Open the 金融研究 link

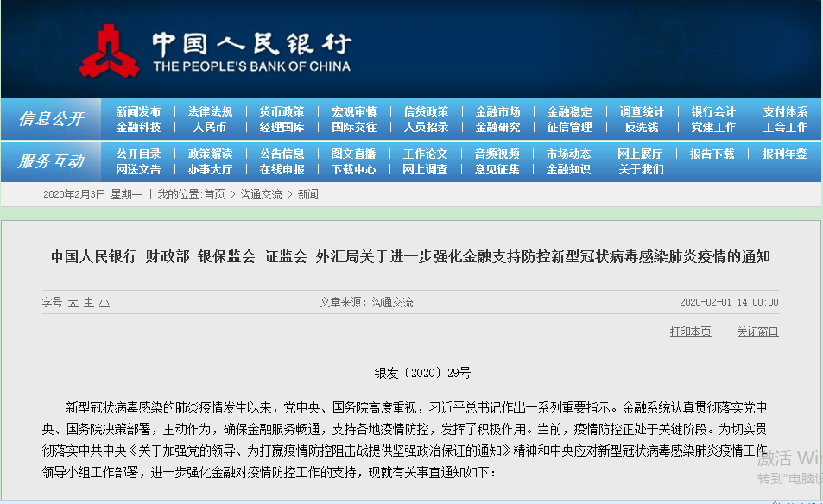click(x=497, y=128)
